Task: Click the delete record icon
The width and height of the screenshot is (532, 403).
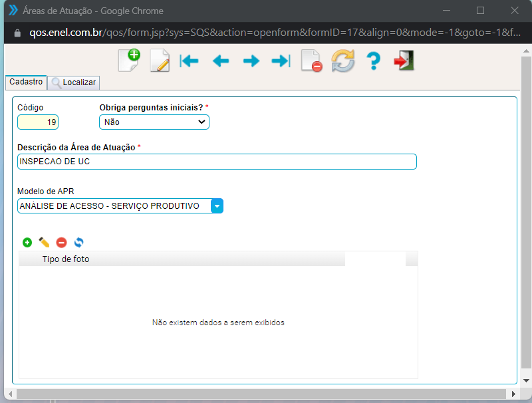Action: [x=311, y=61]
